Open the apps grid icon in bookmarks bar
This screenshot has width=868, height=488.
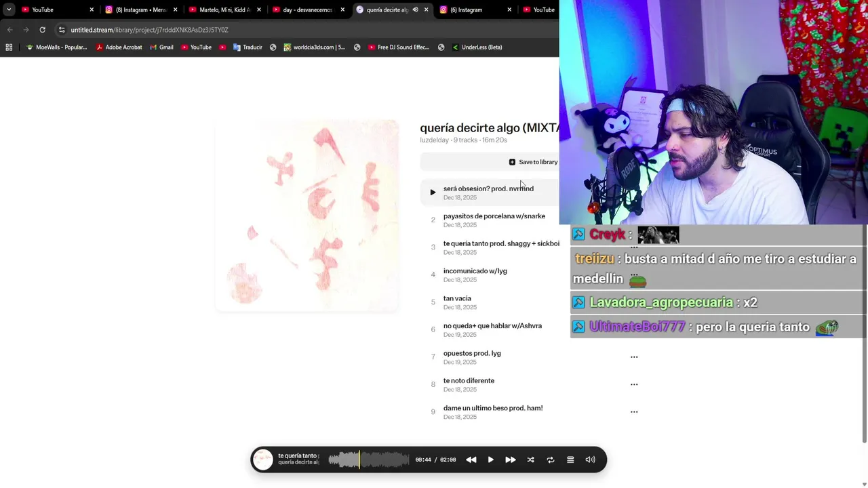click(x=9, y=47)
